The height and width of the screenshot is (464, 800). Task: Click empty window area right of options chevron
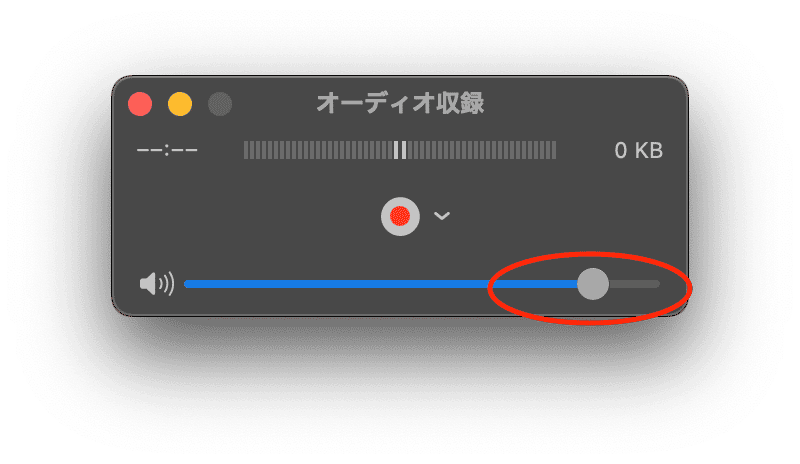coord(561,216)
